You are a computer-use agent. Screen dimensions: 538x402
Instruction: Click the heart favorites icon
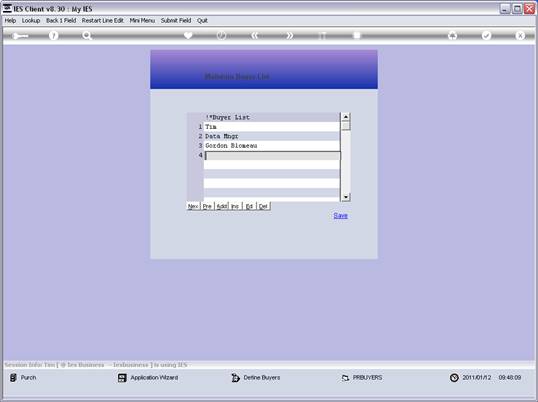pos(188,35)
